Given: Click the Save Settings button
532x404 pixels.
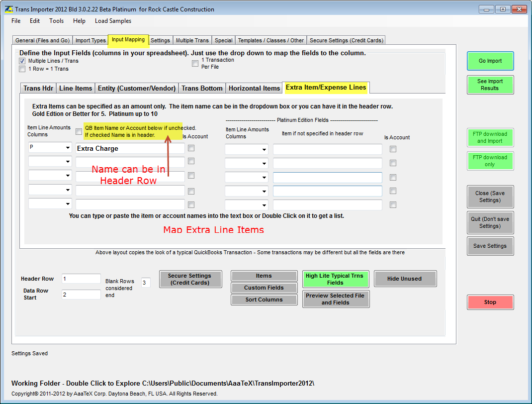Looking at the screenshot, I should 490,246.
